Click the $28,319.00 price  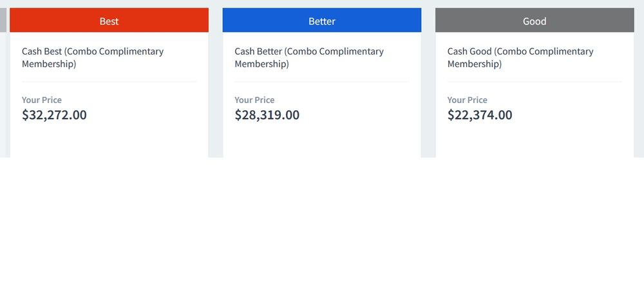click(267, 115)
